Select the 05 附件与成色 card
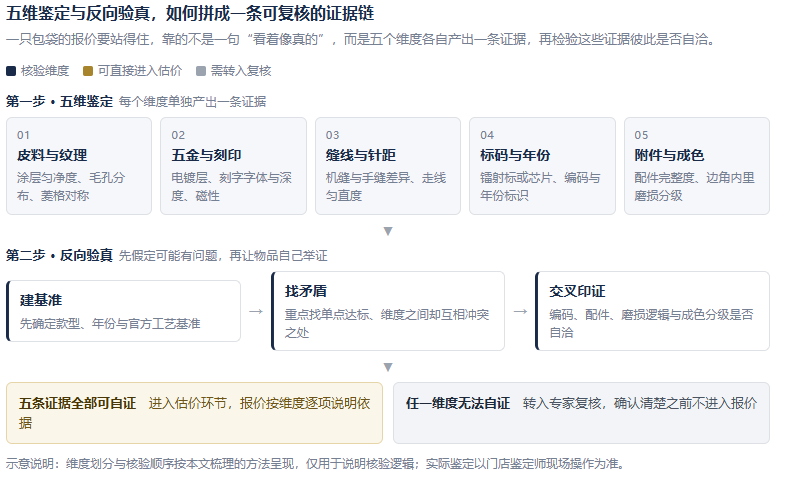Screen dimensions: 785x488 click(697, 166)
